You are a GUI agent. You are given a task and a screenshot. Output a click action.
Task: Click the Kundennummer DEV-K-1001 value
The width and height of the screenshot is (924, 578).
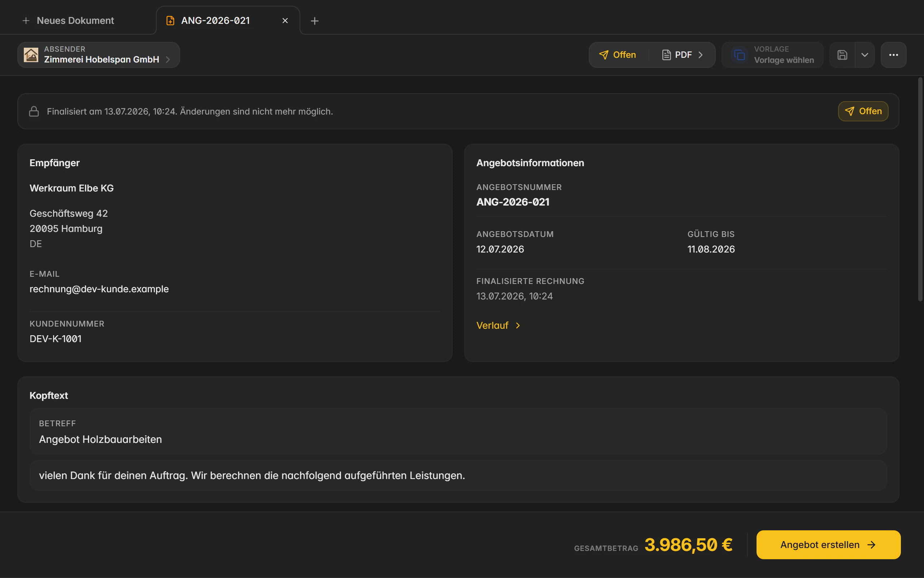coord(56,339)
